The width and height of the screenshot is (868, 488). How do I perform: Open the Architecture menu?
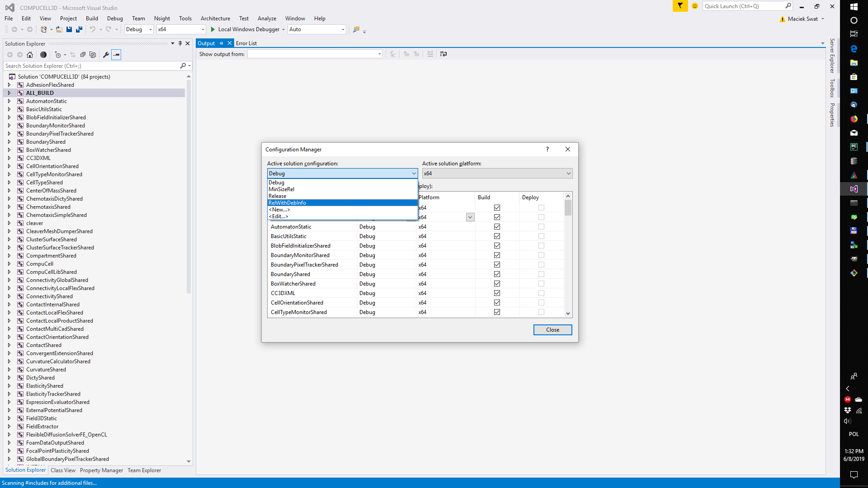(215, 19)
